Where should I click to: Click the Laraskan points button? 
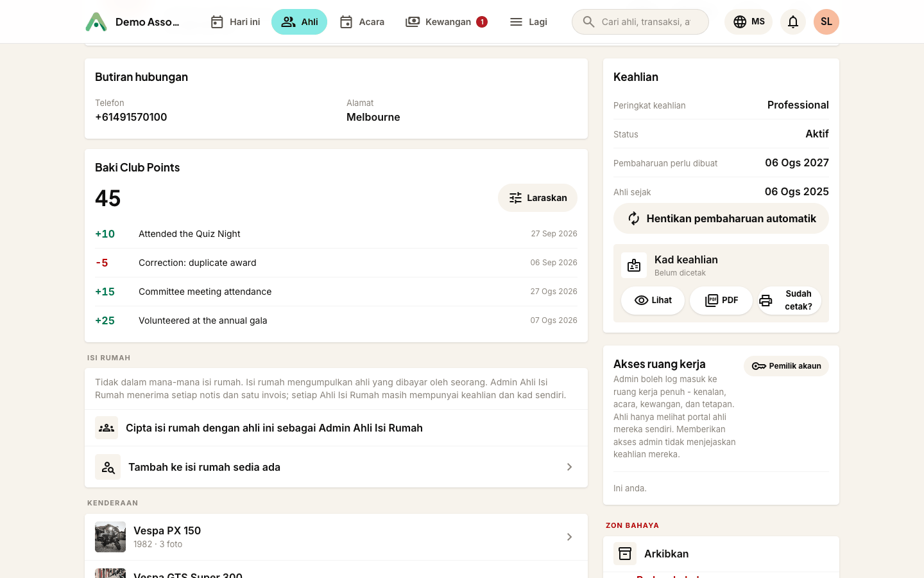pyautogui.click(x=538, y=198)
